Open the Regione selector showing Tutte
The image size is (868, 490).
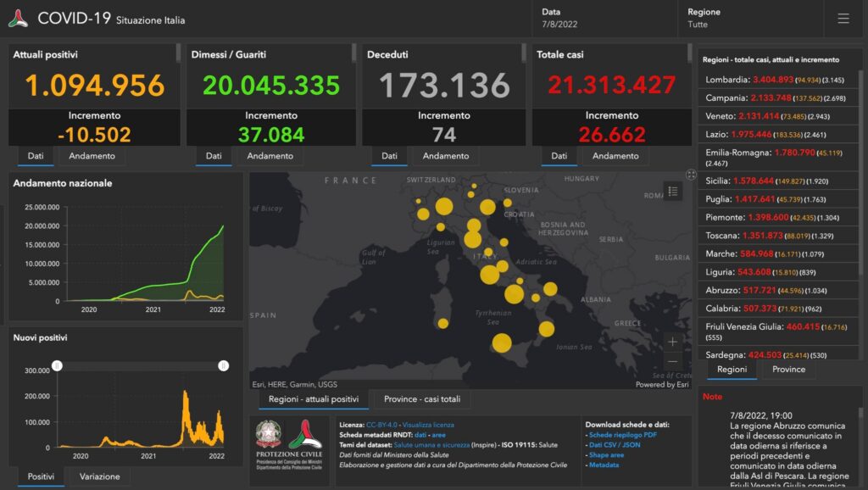click(x=749, y=19)
